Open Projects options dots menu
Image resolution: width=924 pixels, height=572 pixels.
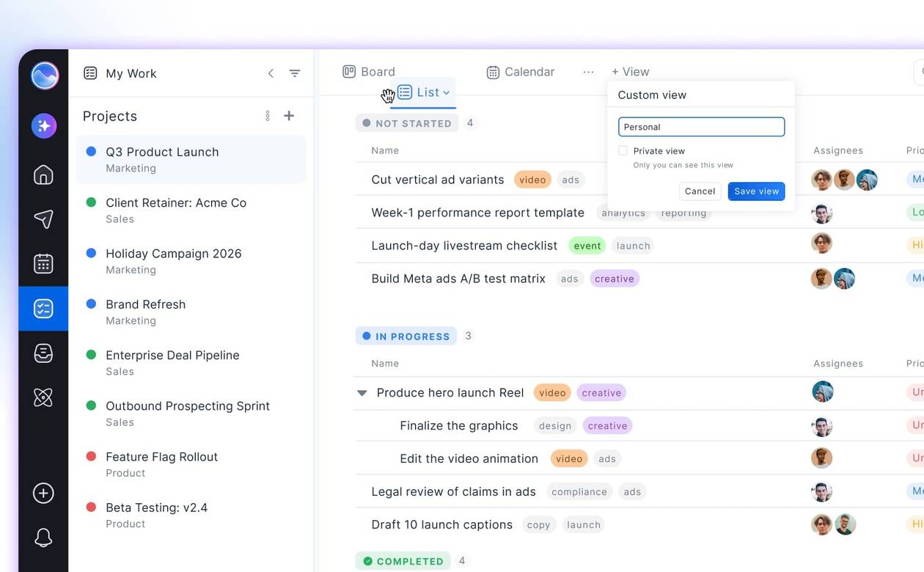point(268,116)
